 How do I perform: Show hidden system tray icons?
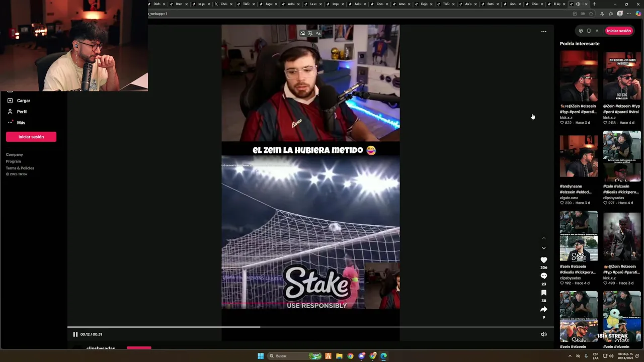point(570,356)
